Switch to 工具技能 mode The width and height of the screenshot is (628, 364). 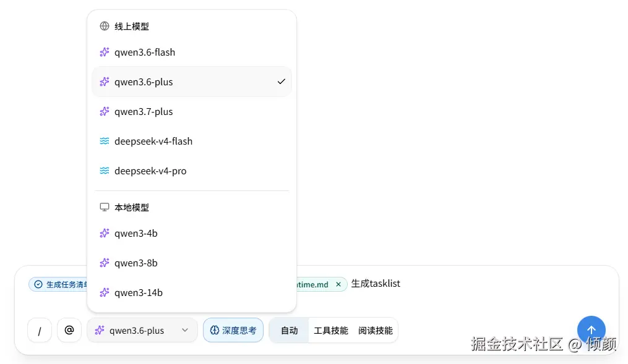[x=331, y=331]
